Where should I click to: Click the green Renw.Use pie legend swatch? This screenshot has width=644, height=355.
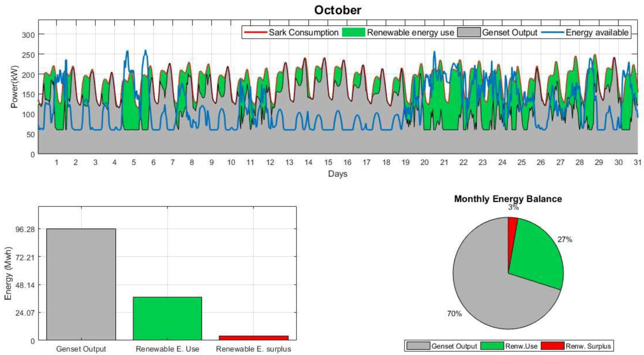pyautogui.click(x=492, y=346)
